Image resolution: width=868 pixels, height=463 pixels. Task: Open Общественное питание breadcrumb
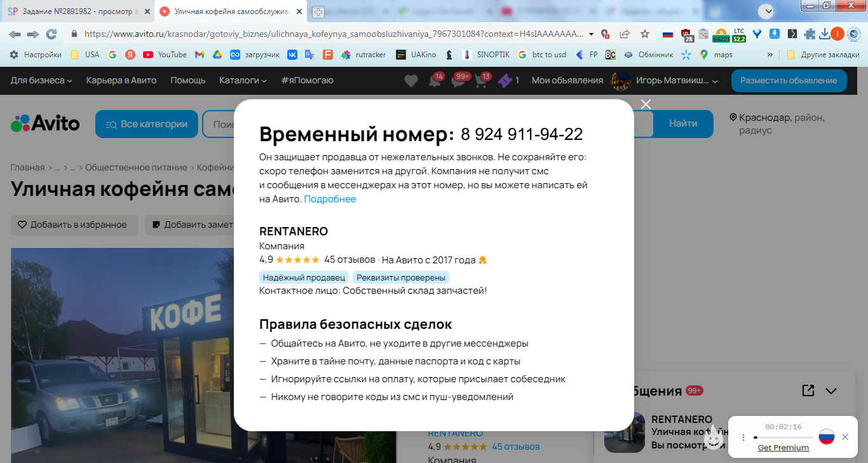pyautogui.click(x=136, y=168)
